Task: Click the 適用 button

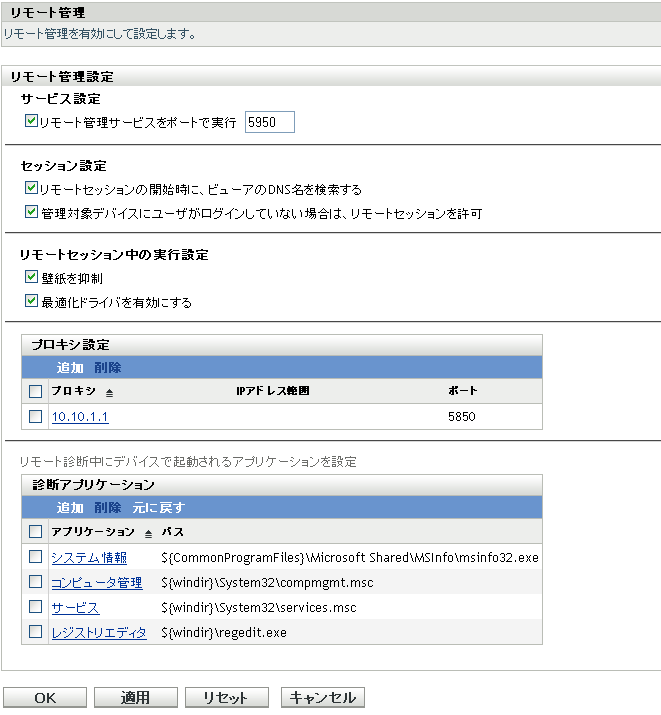Action: click(x=135, y=698)
